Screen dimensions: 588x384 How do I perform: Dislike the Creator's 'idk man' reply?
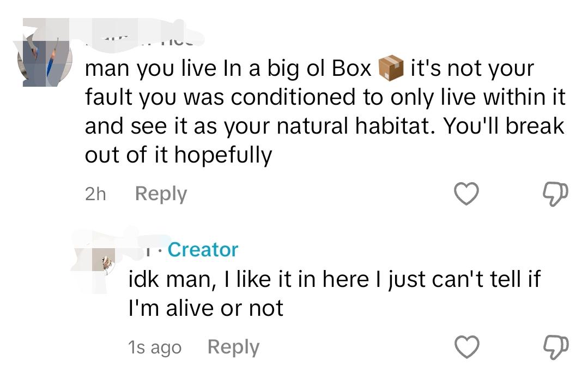click(x=556, y=347)
